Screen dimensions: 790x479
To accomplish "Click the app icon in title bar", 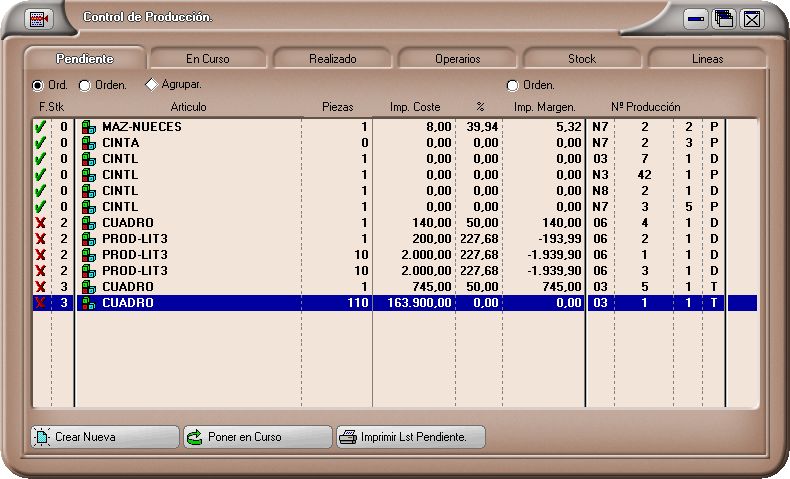I will point(39,19).
